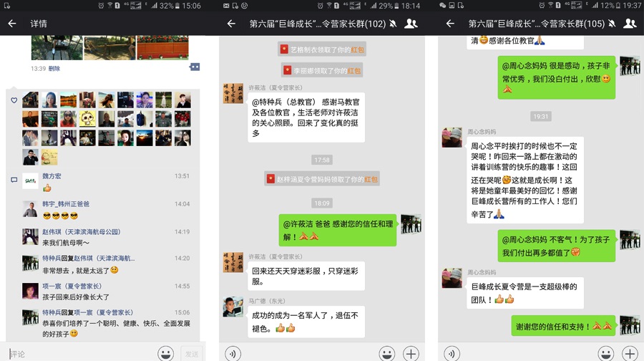The width and height of the screenshot is (644, 361).
Task: Tap 红包 link in 赵梓涵夏令营妈妈 notice
Action: (x=371, y=179)
